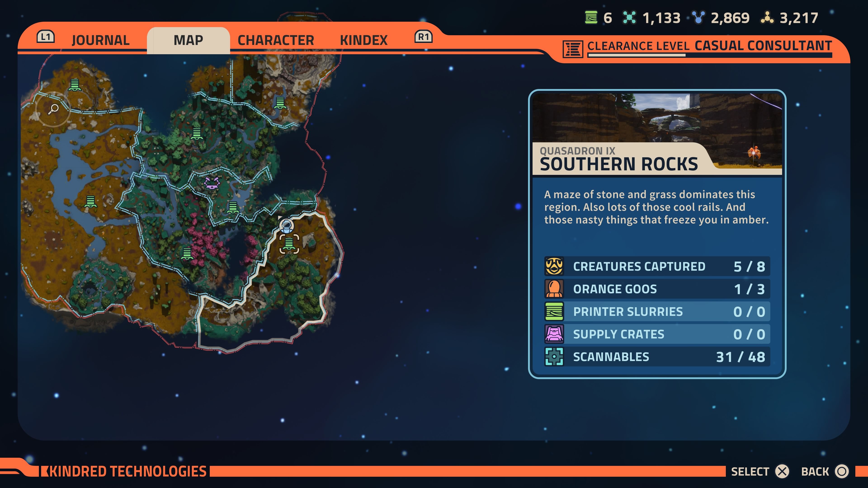Select the purple supply crate marker on the map
This screenshot has width=868, height=488.
click(212, 183)
